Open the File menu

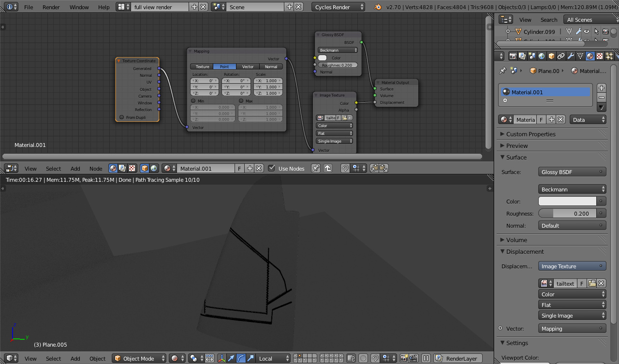click(29, 7)
